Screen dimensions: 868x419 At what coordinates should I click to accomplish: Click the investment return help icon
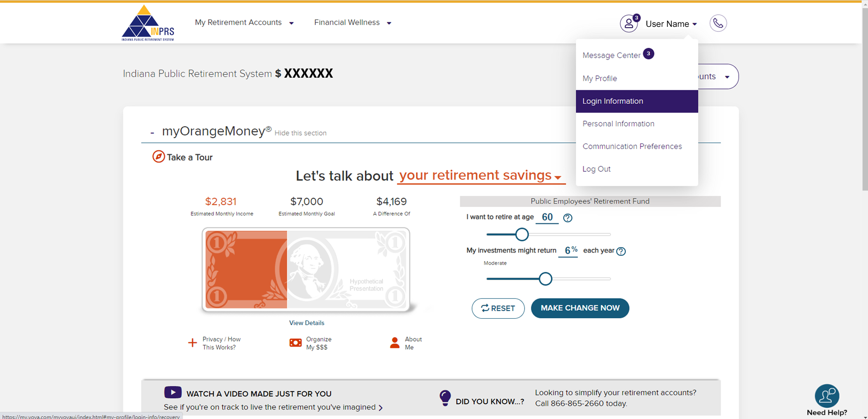pos(621,251)
